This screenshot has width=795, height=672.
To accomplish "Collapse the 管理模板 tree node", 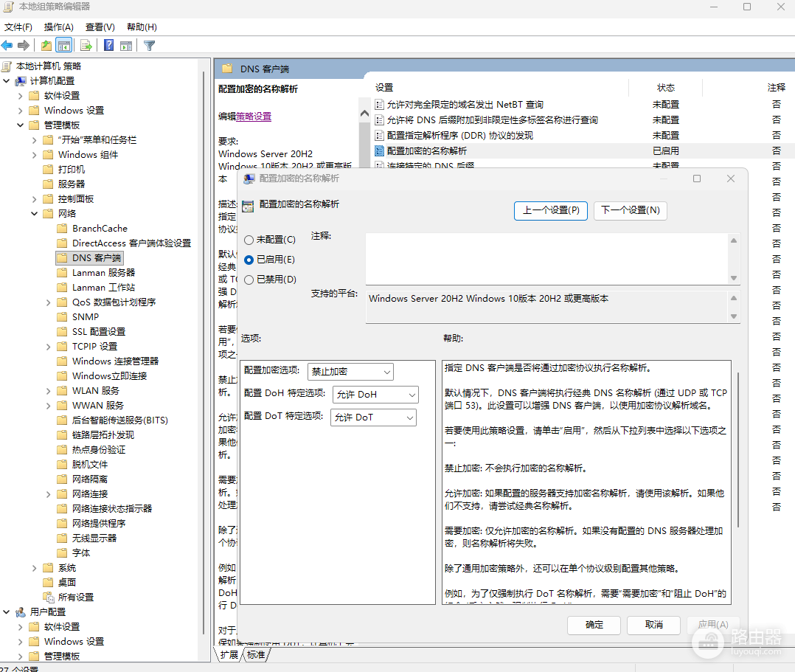I will coord(21,125).
